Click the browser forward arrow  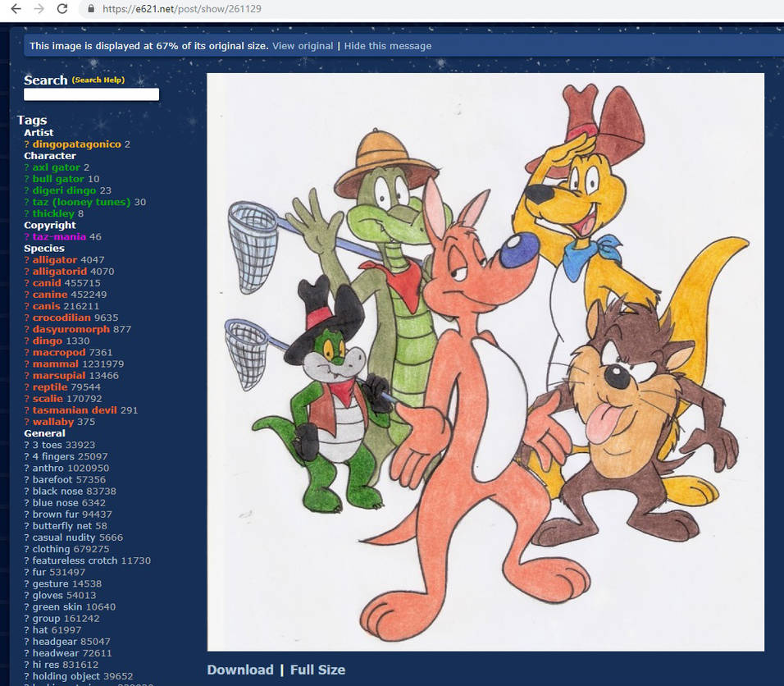(39, 8)
